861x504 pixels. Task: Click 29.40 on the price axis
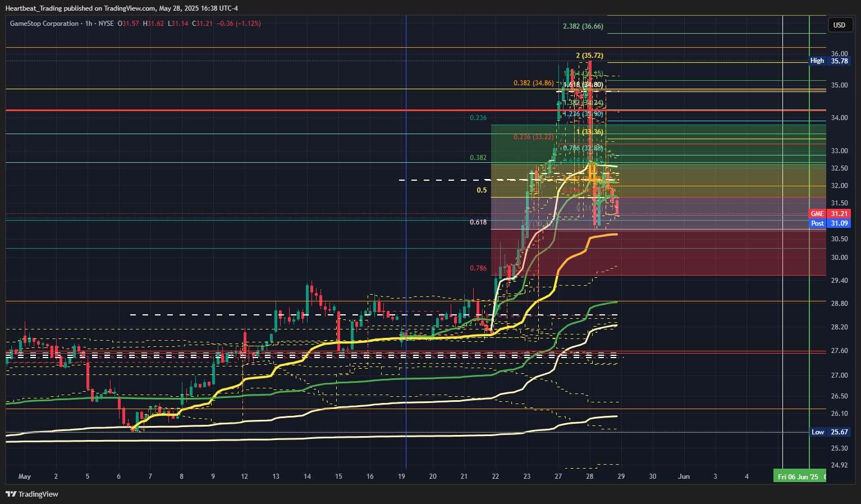pyautogui.click(x=839, y=281)
